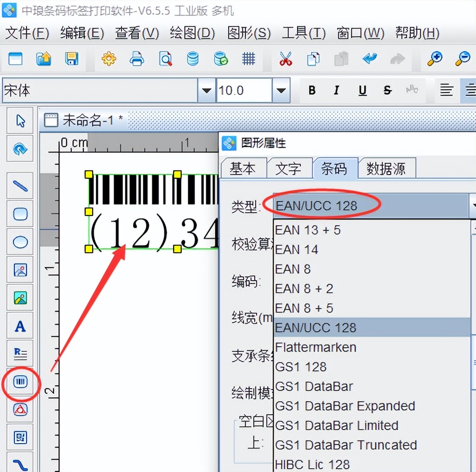Image resolution: width=476 pixels, height=472 pixels.
Task: Cut selection with scissors icon
Action: [x=286, y=59]
